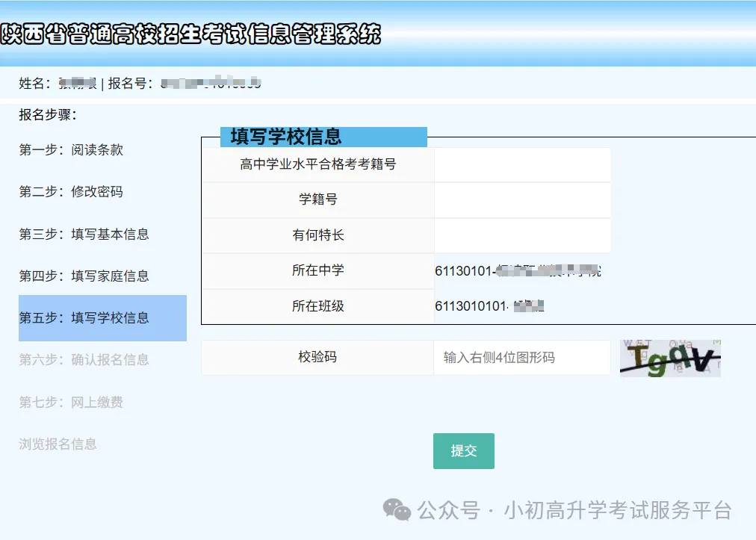756x540 pixels.
Task: Click the 所在中学 value 61130101
Action: (x=518, y=271)
